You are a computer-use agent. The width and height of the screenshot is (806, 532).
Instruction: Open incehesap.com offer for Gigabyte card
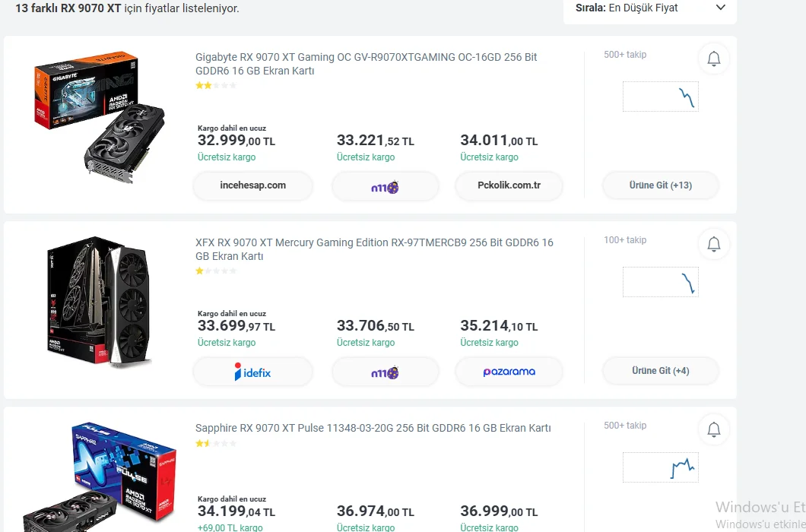click(252, 185)
